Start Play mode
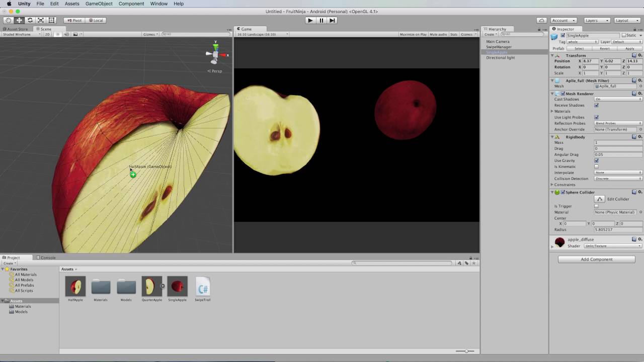The width and height of the screenshot is (644, 362). pos(310,20)
